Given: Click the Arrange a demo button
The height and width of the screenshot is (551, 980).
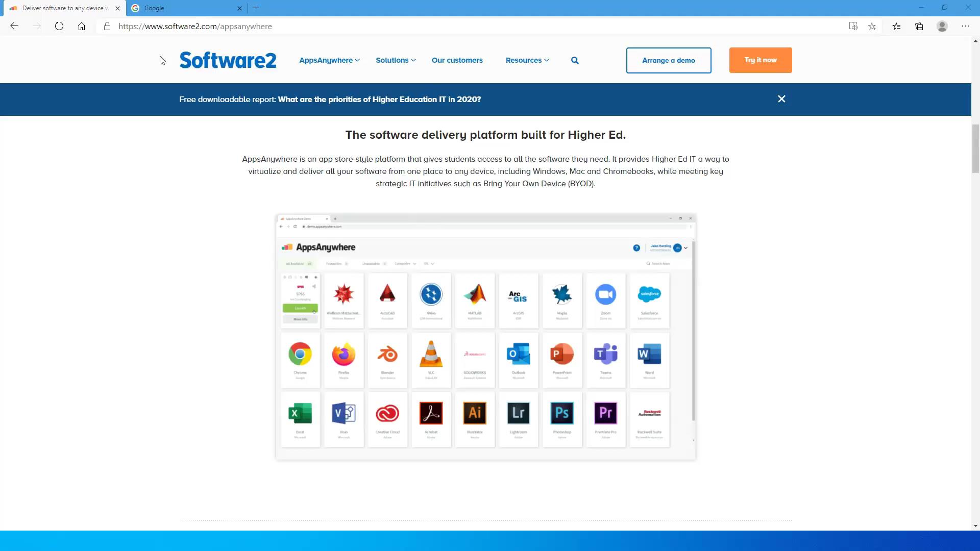Looking at the screenshot, I should tap(669, 60).
